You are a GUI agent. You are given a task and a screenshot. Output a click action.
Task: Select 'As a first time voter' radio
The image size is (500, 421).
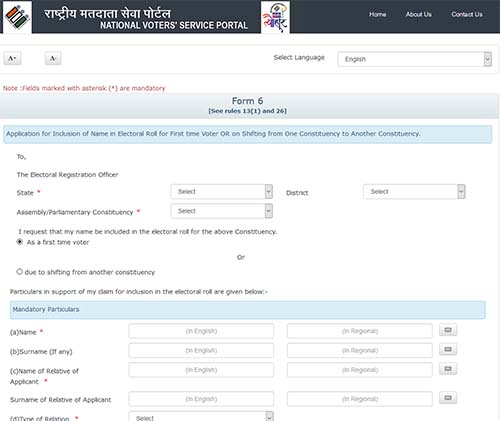coord(20,242)
